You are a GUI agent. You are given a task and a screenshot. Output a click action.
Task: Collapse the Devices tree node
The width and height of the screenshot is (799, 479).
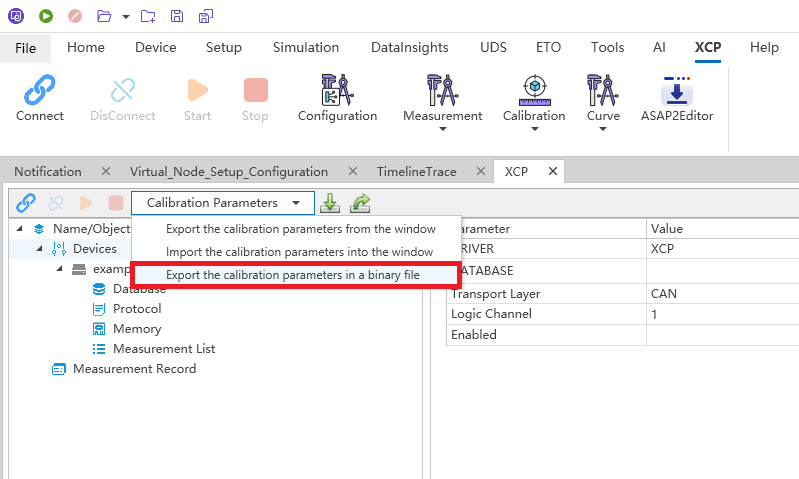click(39, 248)
